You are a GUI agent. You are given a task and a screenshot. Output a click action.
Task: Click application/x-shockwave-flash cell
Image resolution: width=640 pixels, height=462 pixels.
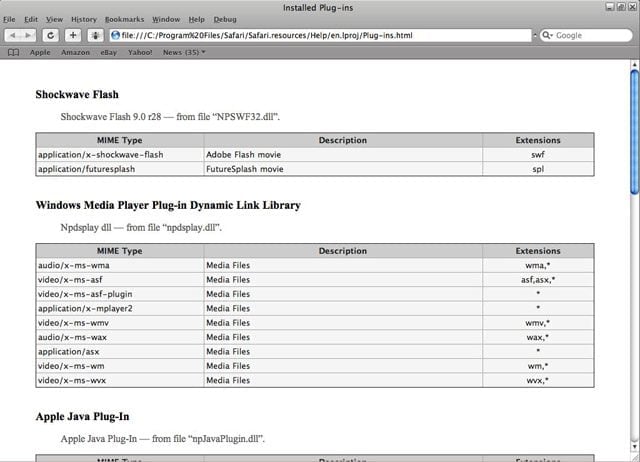click(120, 155)
